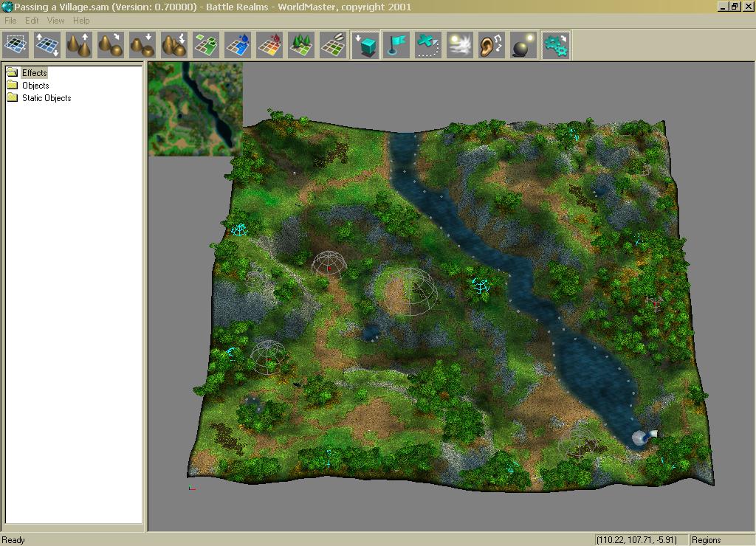Select the teal flag marker tool
This screenshot has width=756, height=546.
coord(396,45)
